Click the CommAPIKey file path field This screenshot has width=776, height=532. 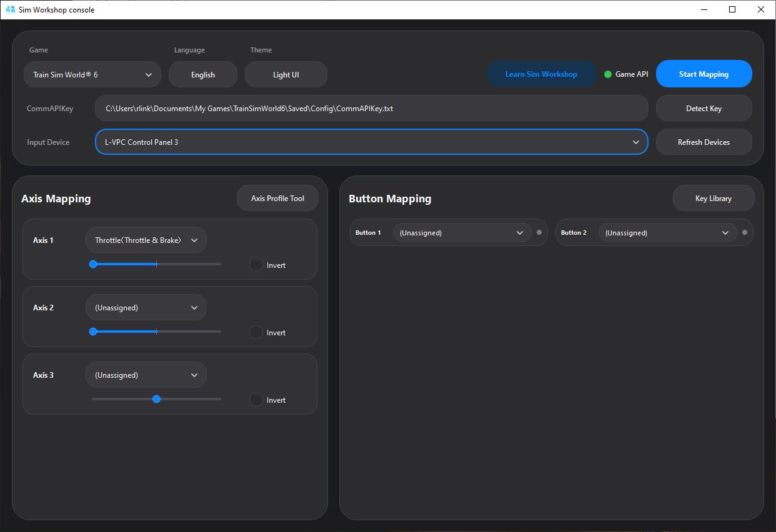371,108
